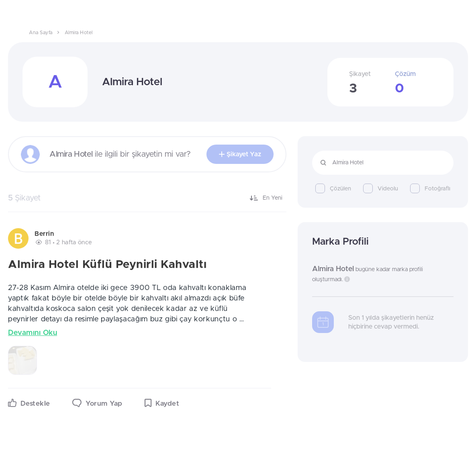Click the search magnifier icon

pyautogui.click(x=323, y=163)
